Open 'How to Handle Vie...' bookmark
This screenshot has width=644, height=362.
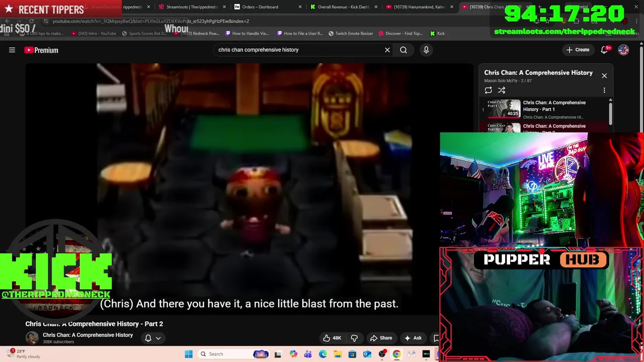pyautogui.click(x=247, y=33)
